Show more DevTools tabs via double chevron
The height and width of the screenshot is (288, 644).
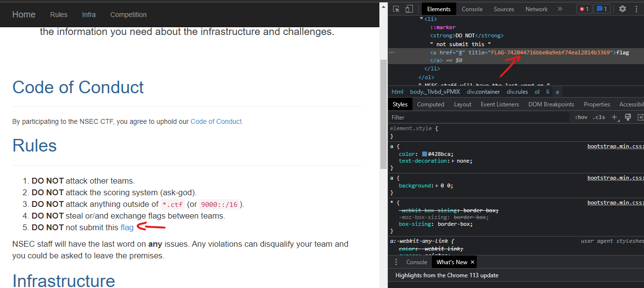click(560, 9)
